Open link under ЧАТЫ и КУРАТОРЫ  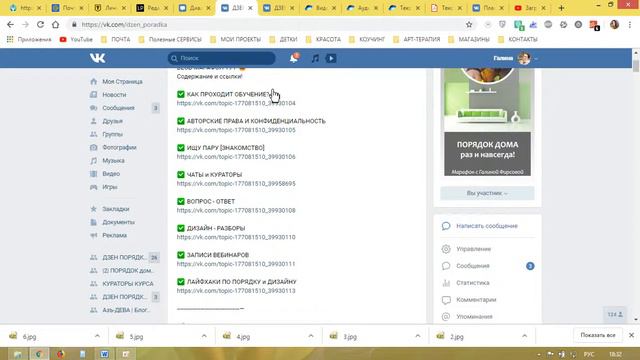pyautogui.click(x=236, y=184)
